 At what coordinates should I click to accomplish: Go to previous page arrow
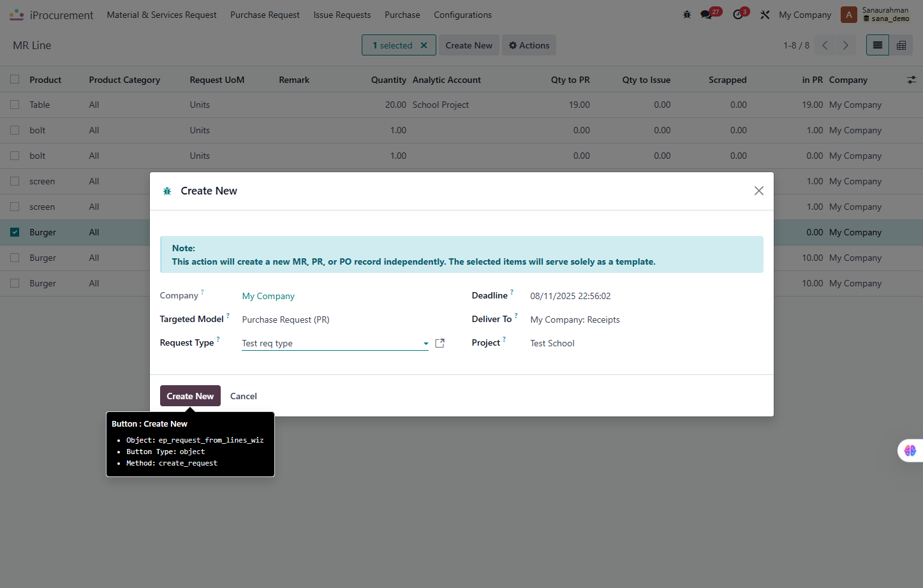pos(825,45)
